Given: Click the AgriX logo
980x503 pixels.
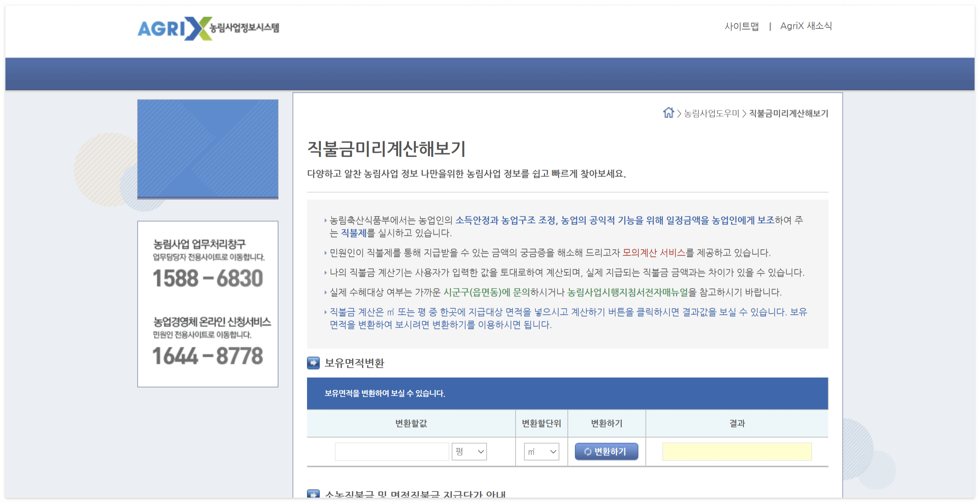Looking at the screenshot, I should tap(208, 28).
